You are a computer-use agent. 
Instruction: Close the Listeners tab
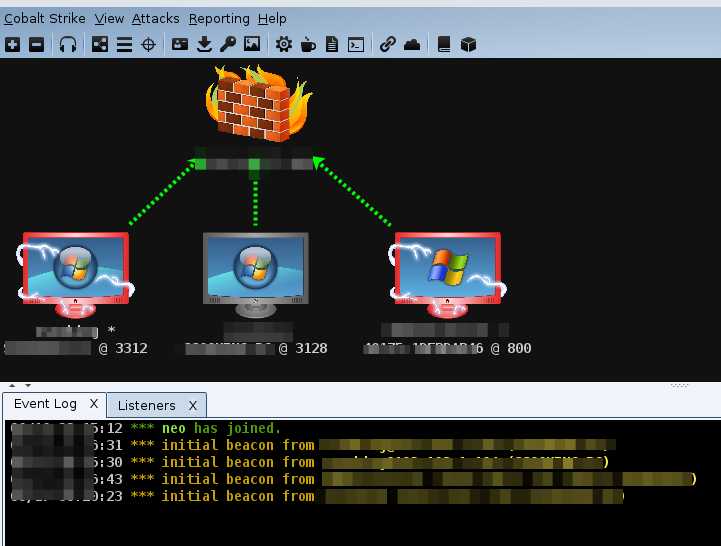click(193, 406)
